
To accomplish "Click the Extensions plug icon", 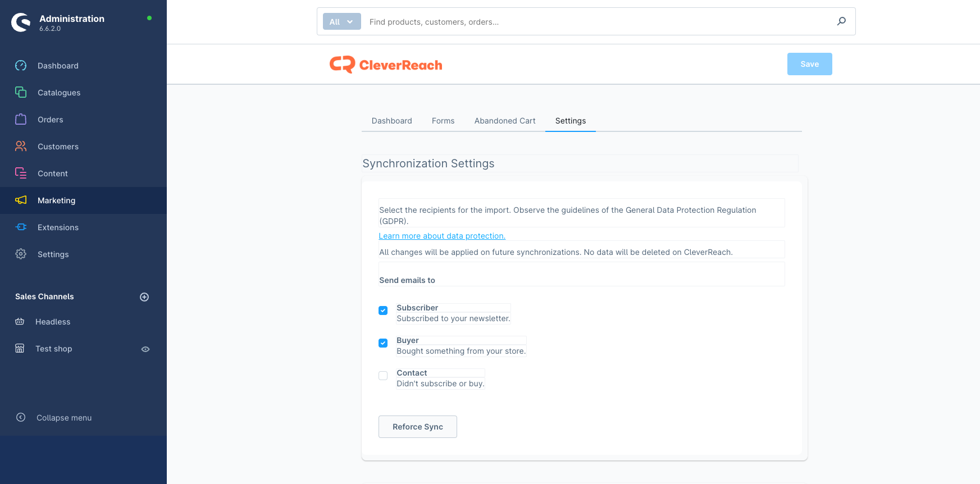I will point(21,227).
